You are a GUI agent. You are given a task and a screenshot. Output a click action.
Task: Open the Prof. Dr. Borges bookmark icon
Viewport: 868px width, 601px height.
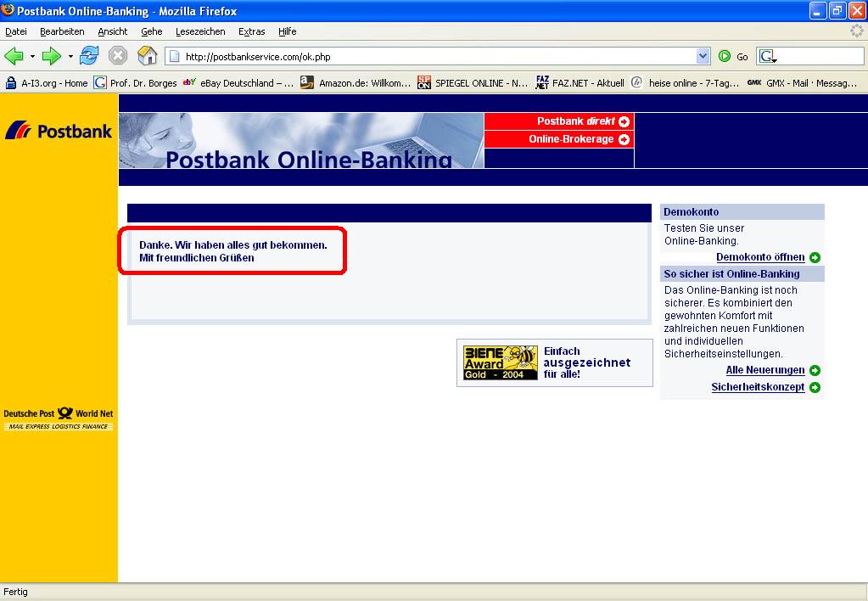100,82
